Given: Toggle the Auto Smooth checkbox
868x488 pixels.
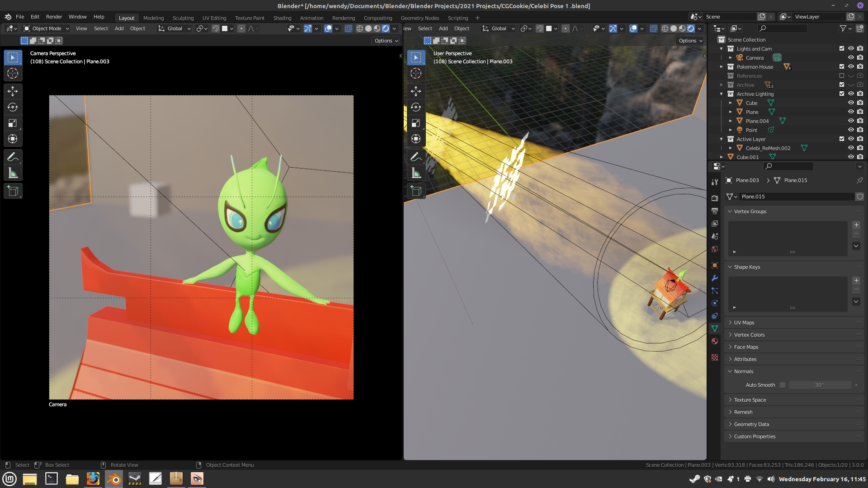Looking at the screenshot, I should click(783, 385).
